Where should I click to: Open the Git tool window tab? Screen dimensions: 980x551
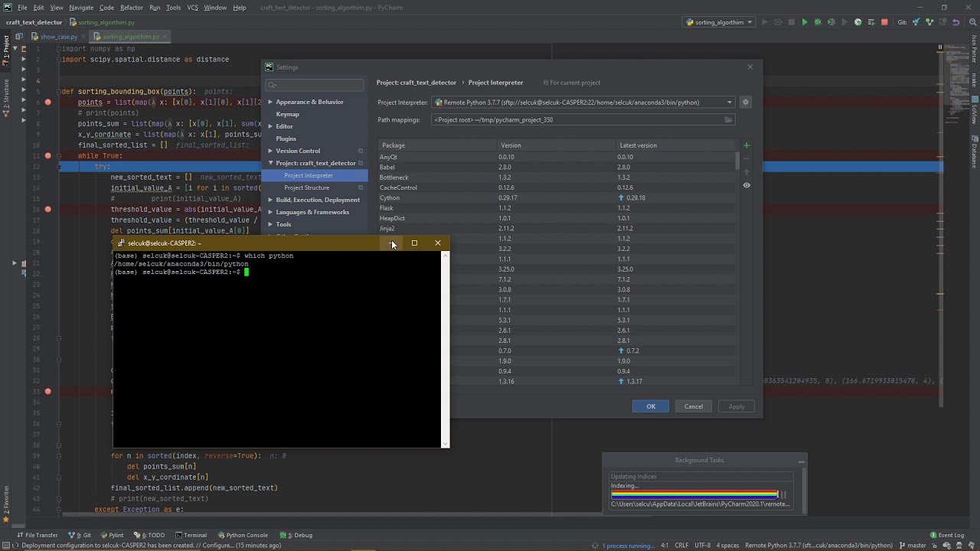80,535
